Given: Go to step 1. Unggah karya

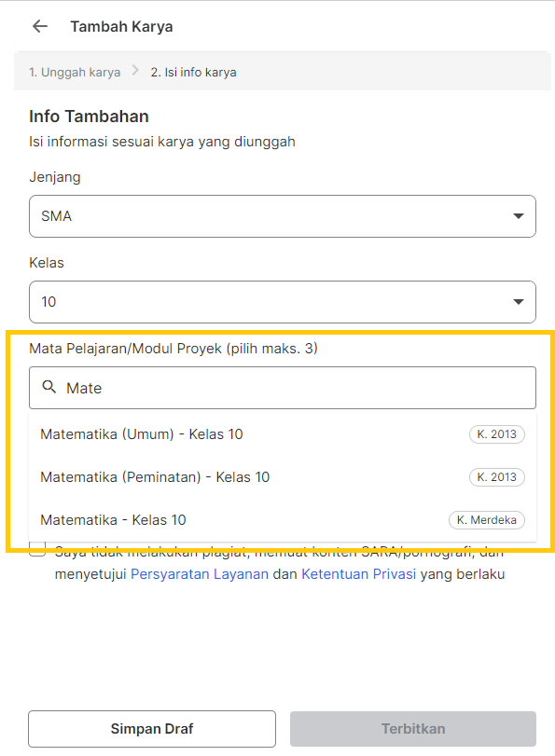Looking at the screenshot, I should coord(75,73).
